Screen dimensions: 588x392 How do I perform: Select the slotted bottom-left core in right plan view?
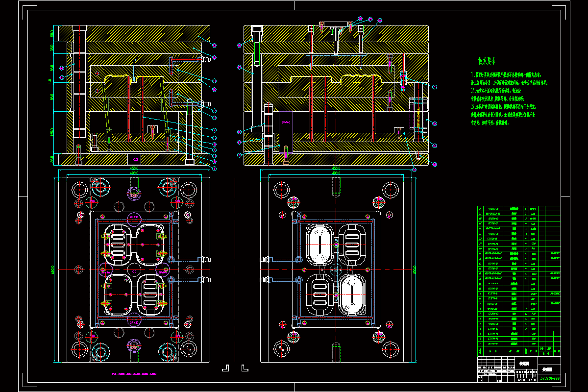pos(319,295)
